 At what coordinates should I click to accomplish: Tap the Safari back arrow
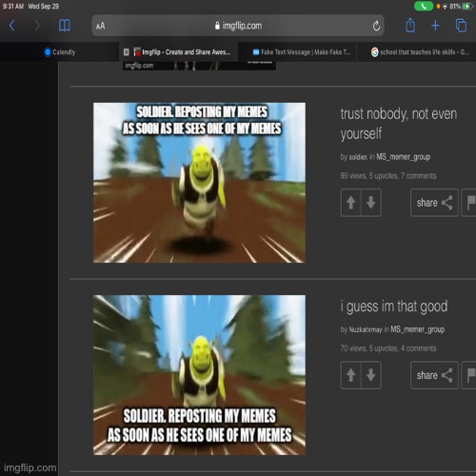(x=12, y=26)
